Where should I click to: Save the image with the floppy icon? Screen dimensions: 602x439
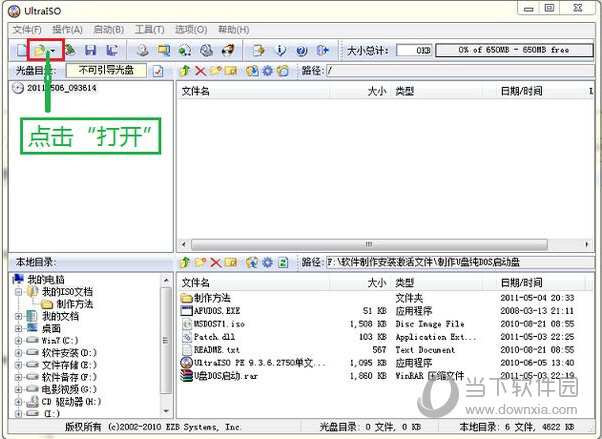91,50
